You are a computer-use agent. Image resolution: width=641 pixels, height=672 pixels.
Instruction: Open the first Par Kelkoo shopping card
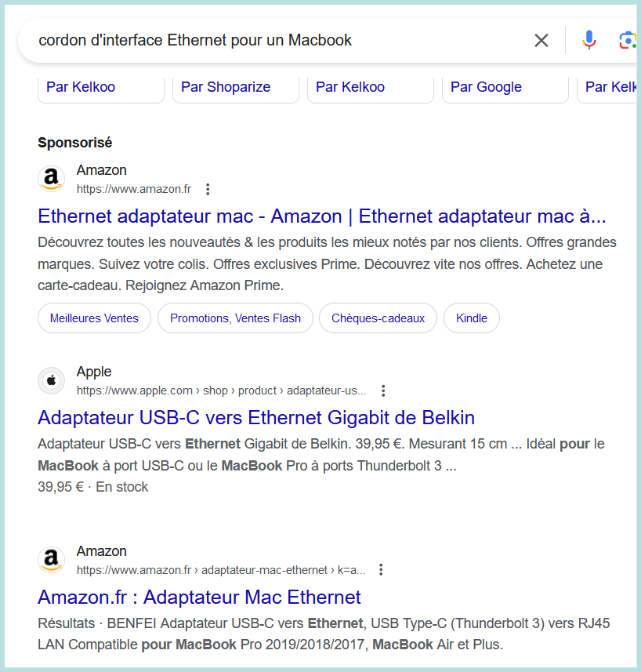point(101,87)
